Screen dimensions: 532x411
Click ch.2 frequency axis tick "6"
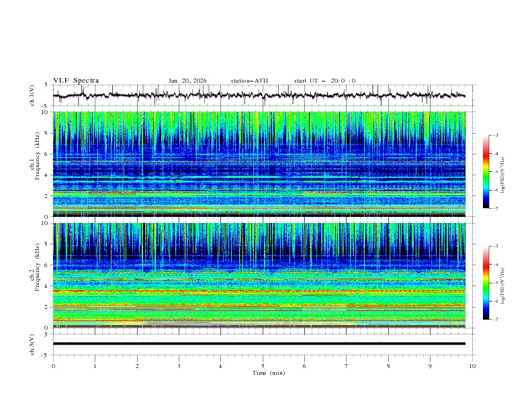click(x=46, y=265)
